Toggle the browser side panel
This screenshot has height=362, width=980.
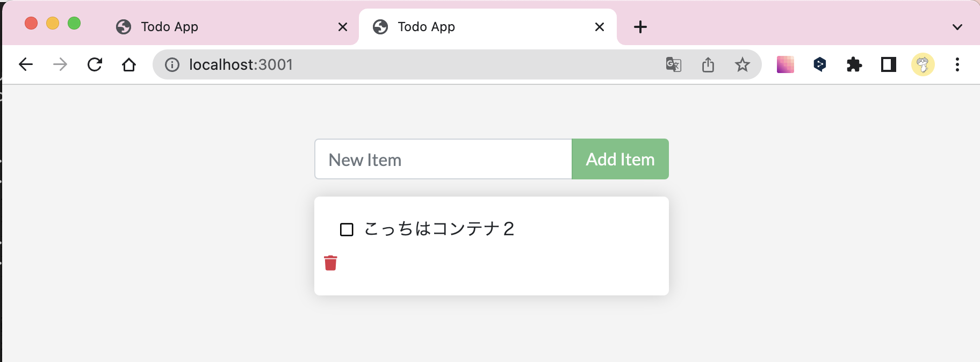888,65
